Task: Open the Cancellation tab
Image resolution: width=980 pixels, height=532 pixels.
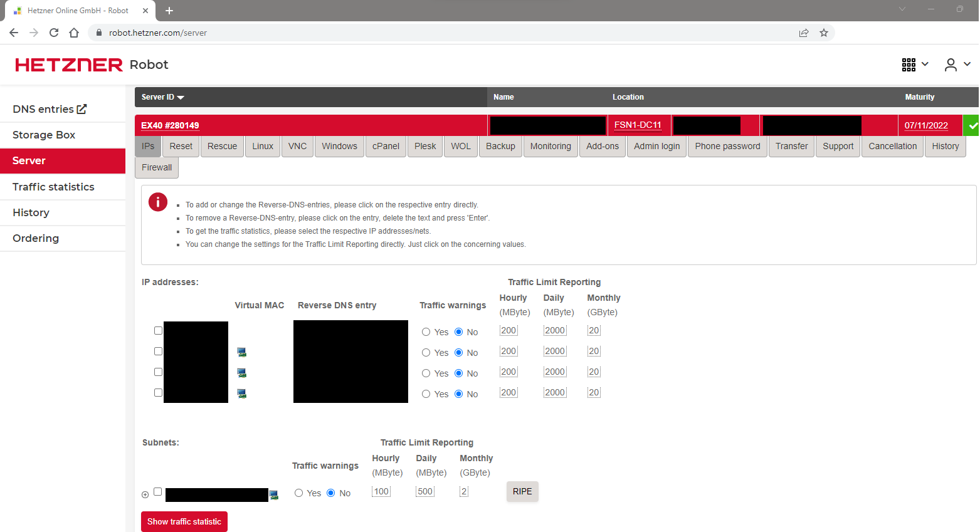Action: pyautogui.click(x=892, y=146)
